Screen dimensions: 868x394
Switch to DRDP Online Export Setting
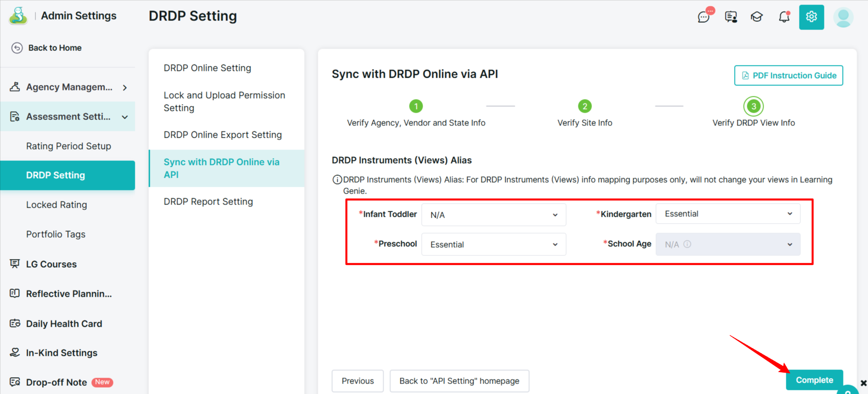[222, 135]
